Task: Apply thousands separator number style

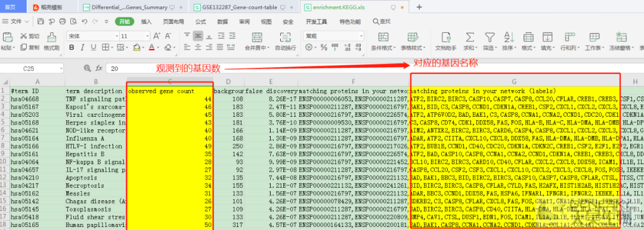Action: tap(335, 47)
